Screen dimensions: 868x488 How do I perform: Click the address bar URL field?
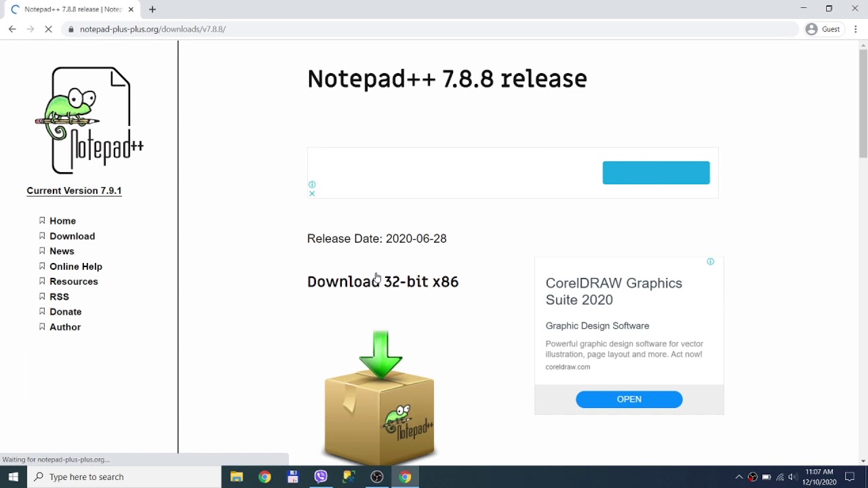click(431, 29)
